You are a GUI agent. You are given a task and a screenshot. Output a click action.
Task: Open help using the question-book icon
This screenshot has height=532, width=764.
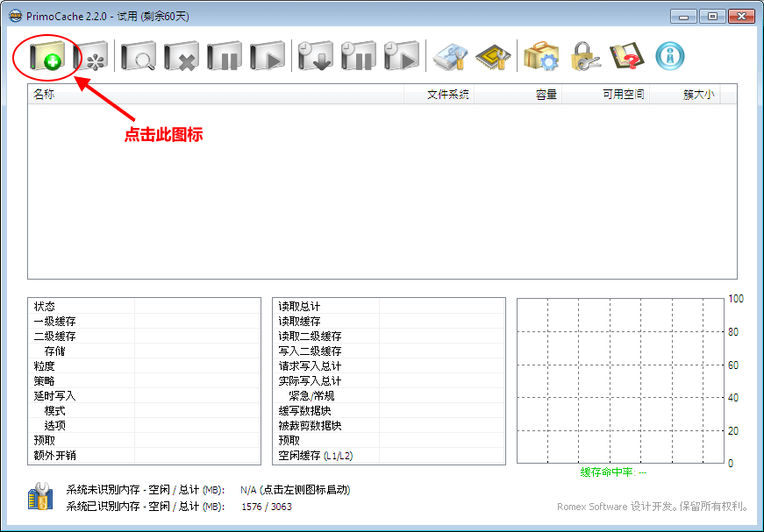coord(630,54)
